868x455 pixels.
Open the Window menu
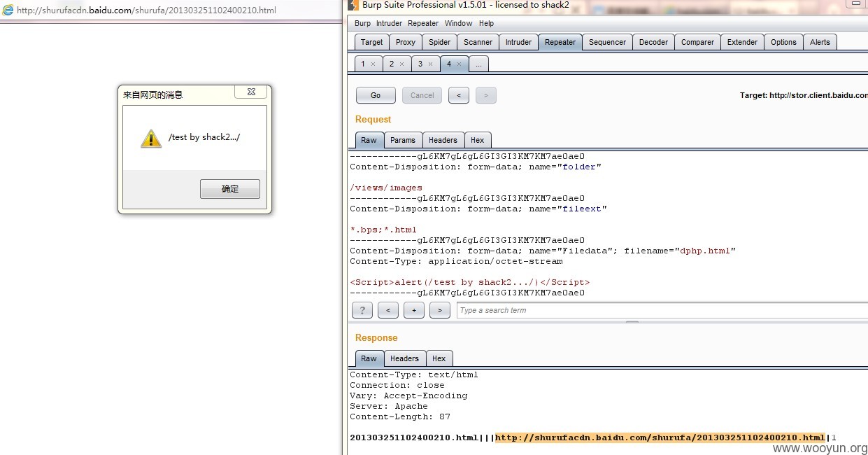tap(458, 23)
